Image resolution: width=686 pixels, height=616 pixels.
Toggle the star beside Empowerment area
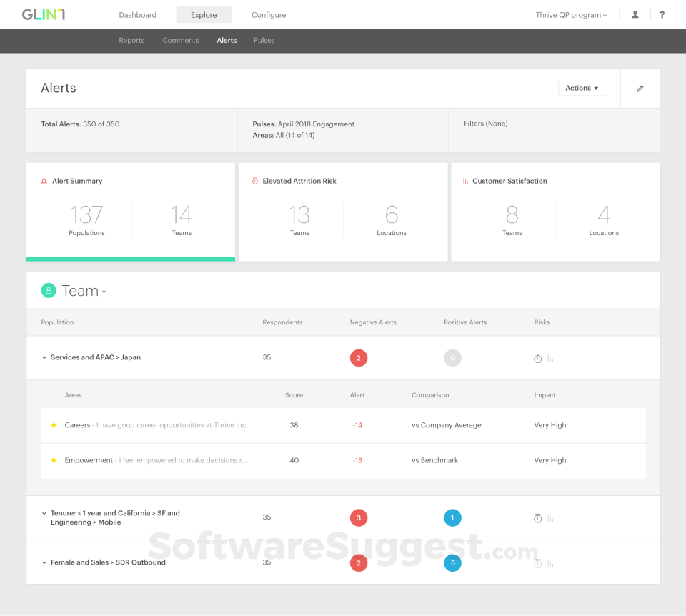(54, 460)
